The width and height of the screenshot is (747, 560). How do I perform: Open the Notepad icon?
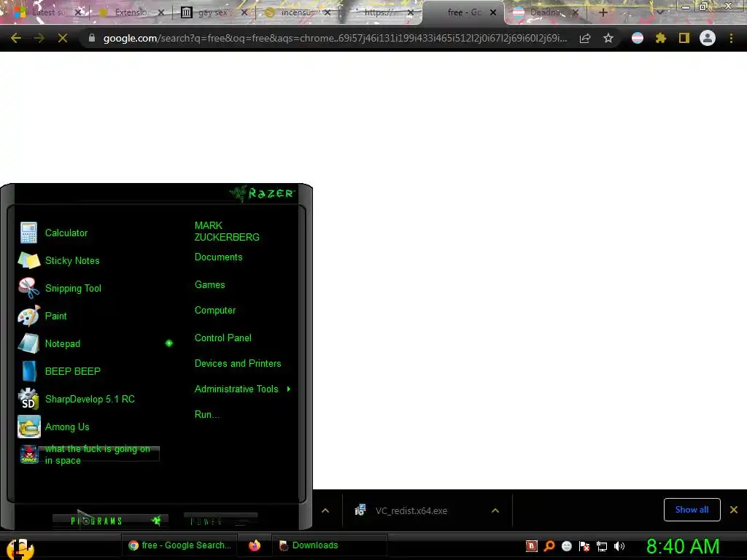(x=28, y=343)
